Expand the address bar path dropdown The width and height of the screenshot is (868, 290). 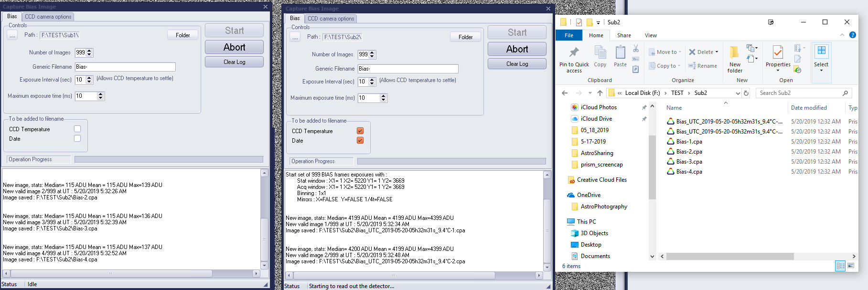click(738, 93)
